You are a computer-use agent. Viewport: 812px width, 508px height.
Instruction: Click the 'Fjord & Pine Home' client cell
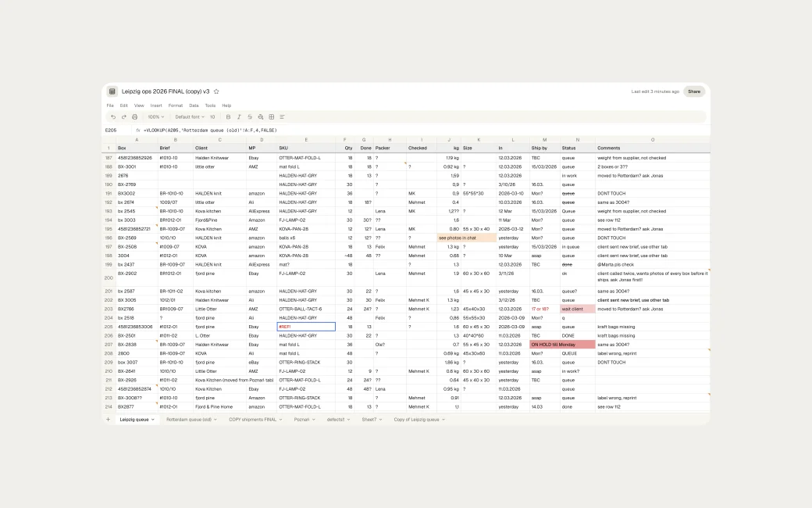click(219, 407)
